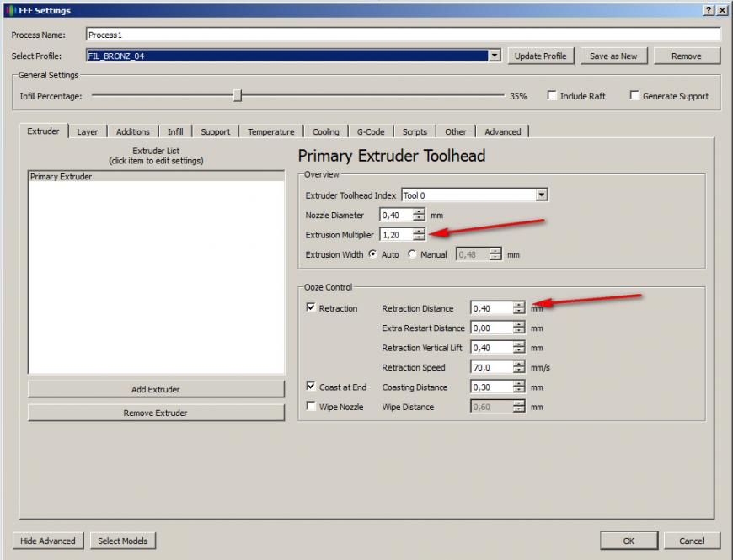The width and height of the screenshot is (733, 560).
Task: Switch to the Advanced tab
Action: point(502,131)
